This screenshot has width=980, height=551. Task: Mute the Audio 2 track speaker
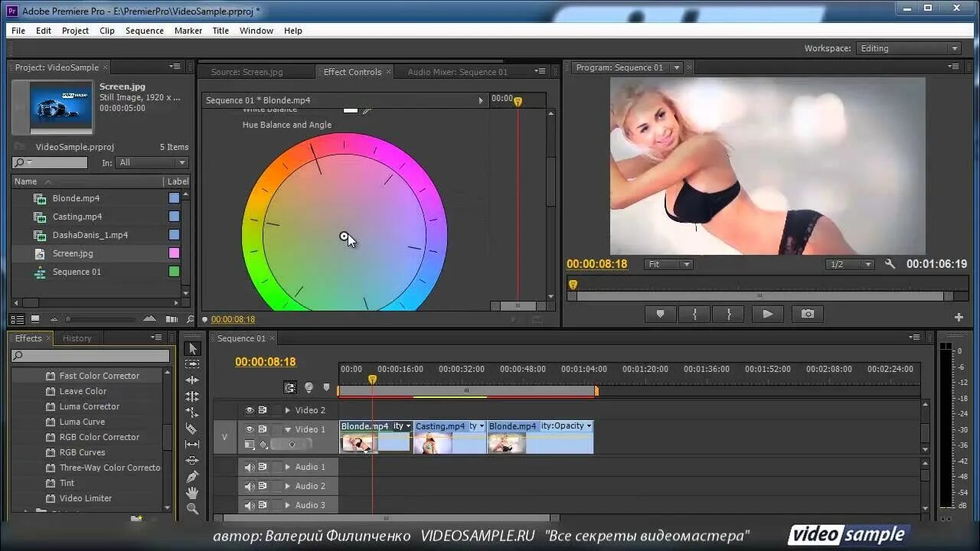(x=250, y=486)
